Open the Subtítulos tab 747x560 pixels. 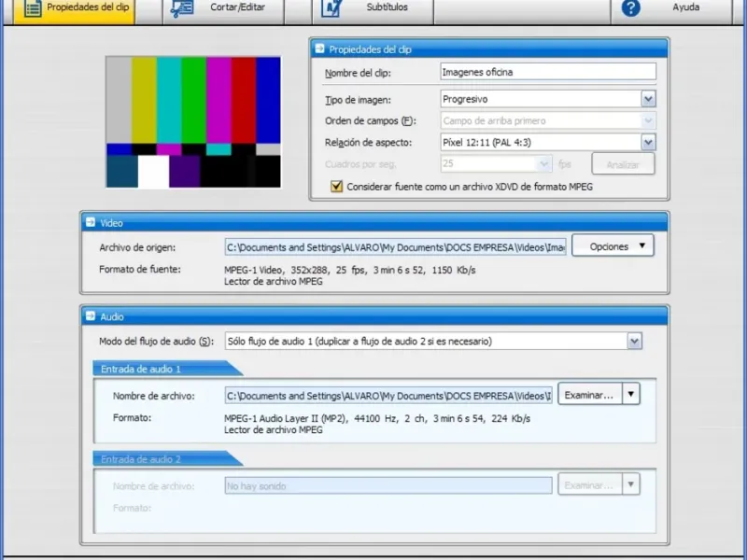tap(373, 10)
